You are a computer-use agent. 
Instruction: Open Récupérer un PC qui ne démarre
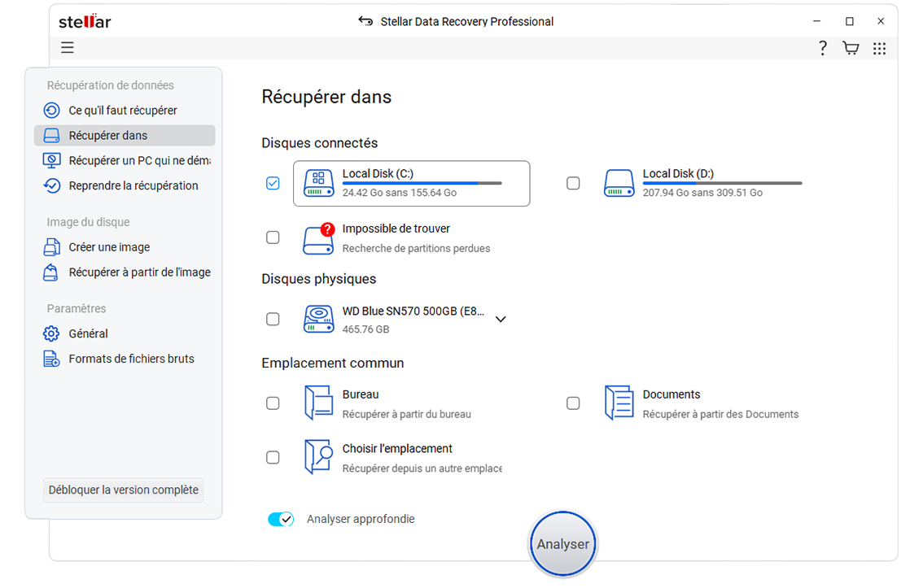point(122,160)
